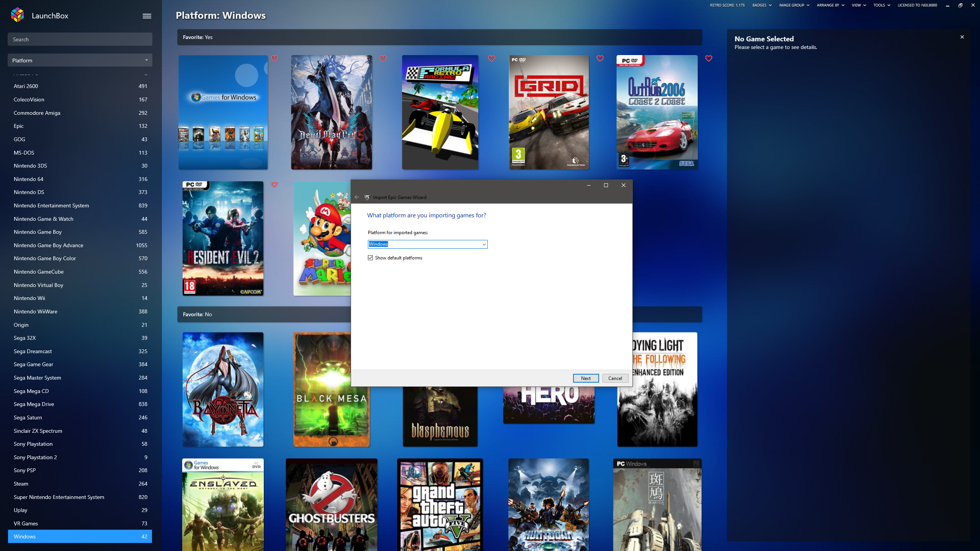The image size is (980, 551).
Task: Click Retro Score 1,175 label
Action: 727,5
